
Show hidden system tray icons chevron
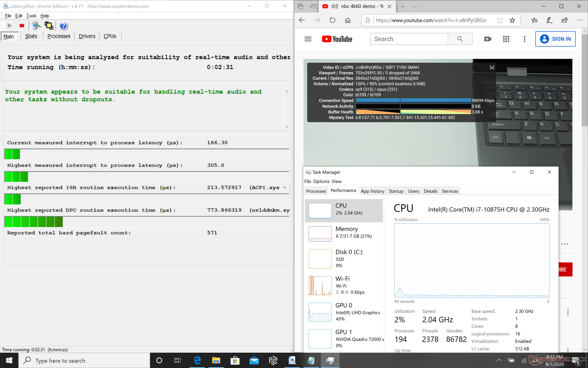(499, 360)
